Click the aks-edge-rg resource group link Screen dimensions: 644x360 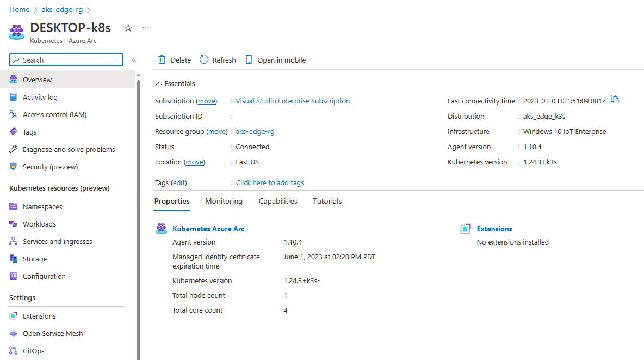pos(255,131)
